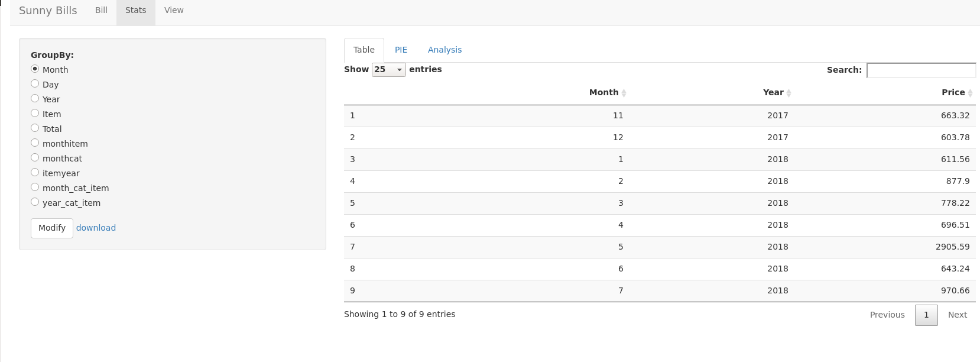Go to the Next page
Screen dimensions: 980x362
pyautogui.click(x=958, y=315)
